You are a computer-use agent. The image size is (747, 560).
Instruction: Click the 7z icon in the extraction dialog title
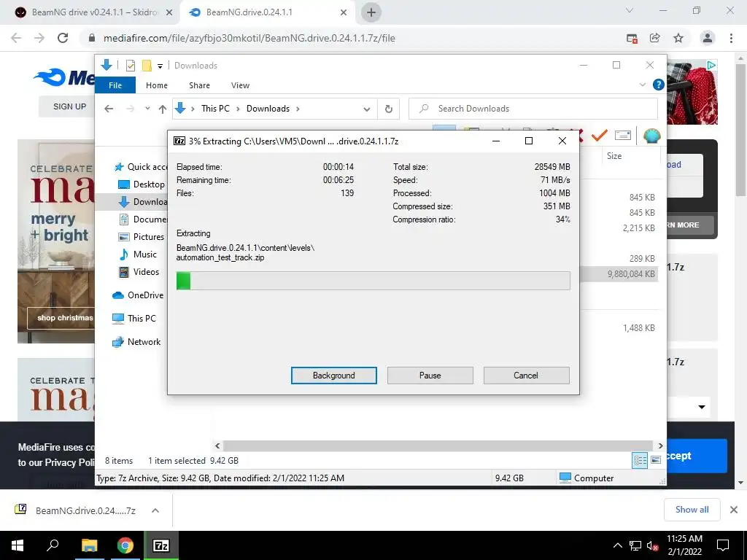pos(179,141)
